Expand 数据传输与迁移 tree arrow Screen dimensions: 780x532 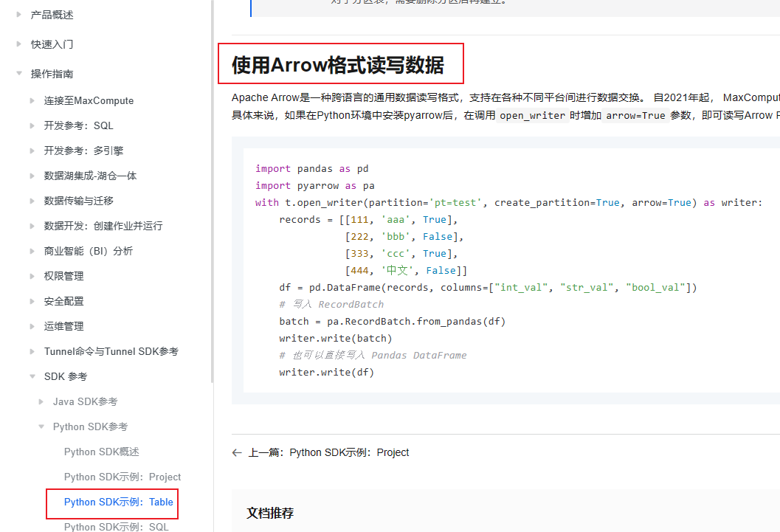pyautogui.click(x=32, y=201)
